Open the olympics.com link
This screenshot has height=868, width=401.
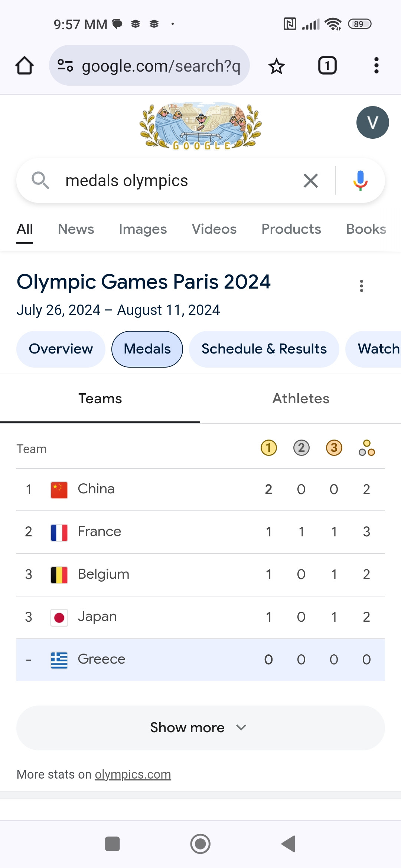click(133, 775)
